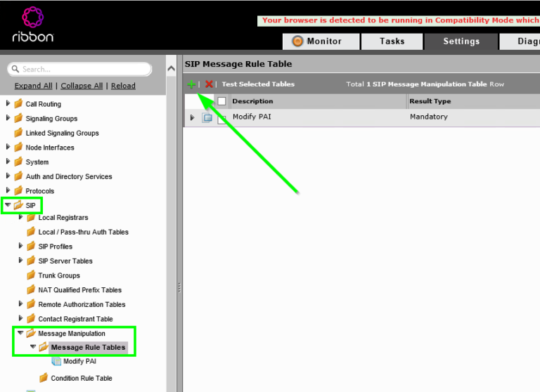
Task: Expand the Call Routing tree node
Action: click(8, 104)
